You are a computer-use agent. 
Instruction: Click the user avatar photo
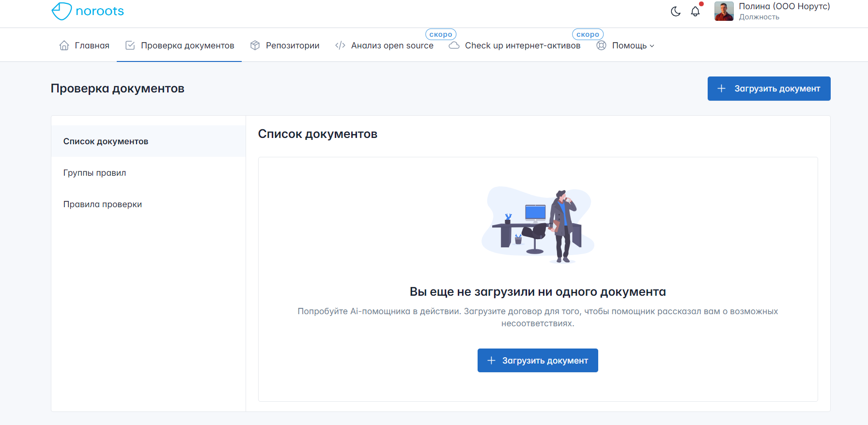coord(724,12)
